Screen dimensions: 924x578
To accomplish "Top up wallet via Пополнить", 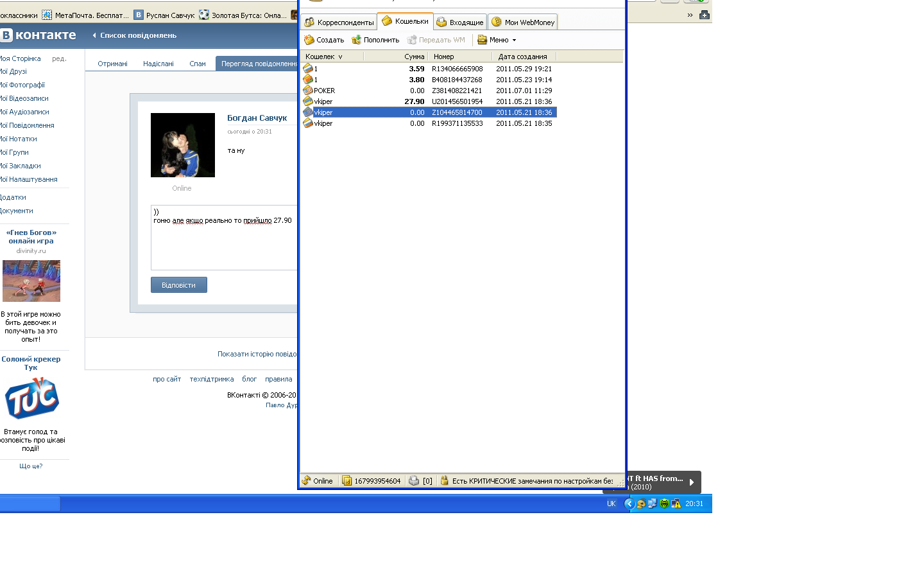I will (x=375, y=40).
